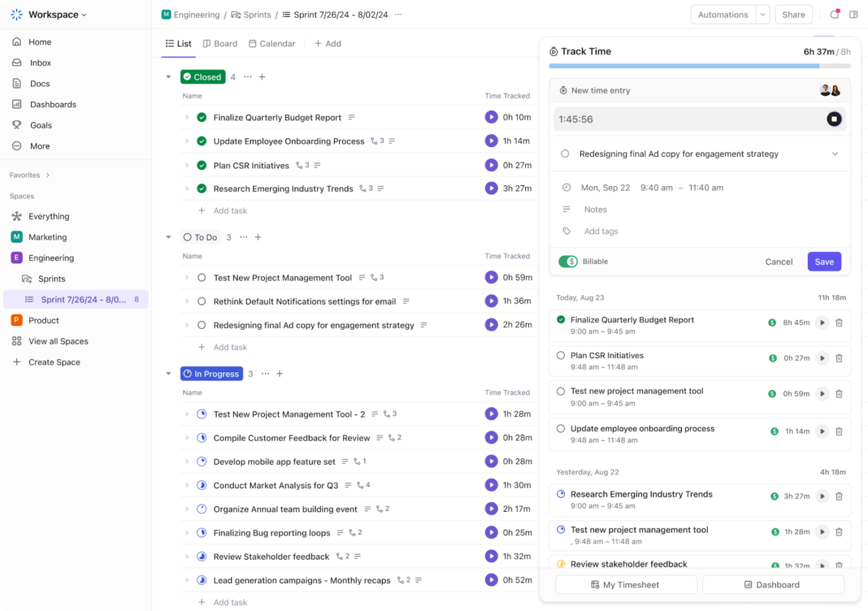Expand the task selector dropdown in time entry
The width and height of the screenshot is (868, 611).
[835, 154]
